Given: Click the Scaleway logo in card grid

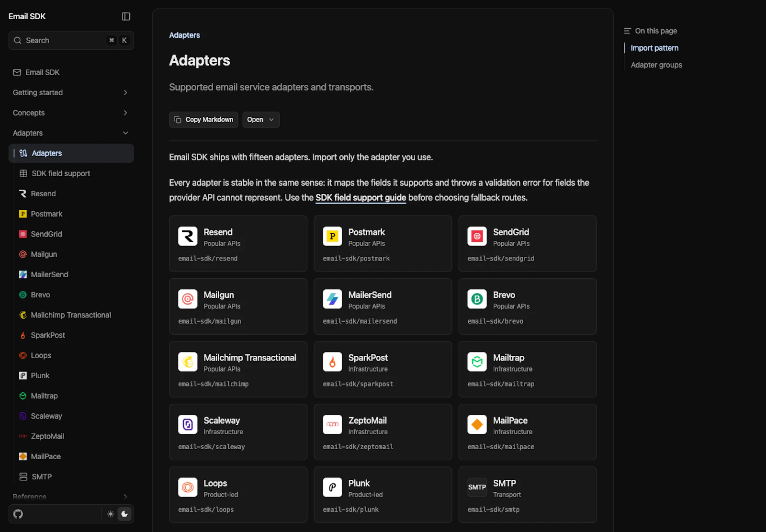Looking at the screenshot, I should click(188, 424).
